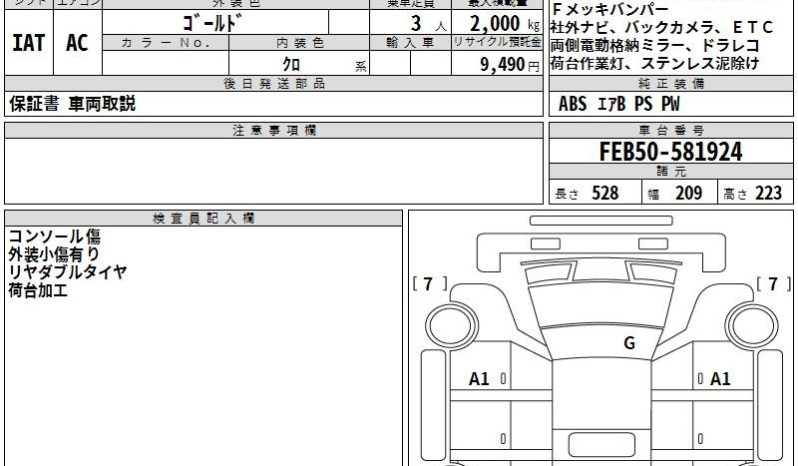This screenshot has width=798, height=466.
Task: Select chassis number FEB50-581924
Action: coord(671,152)
